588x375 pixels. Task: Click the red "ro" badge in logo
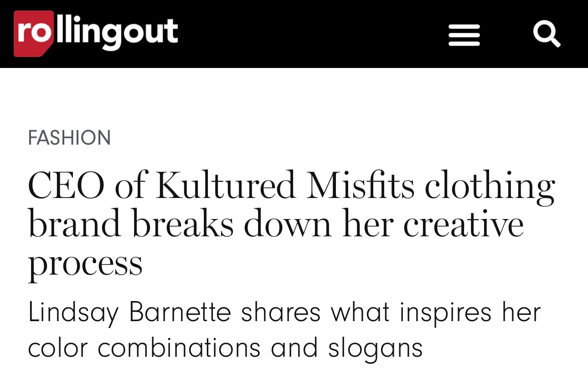[34, 33]
